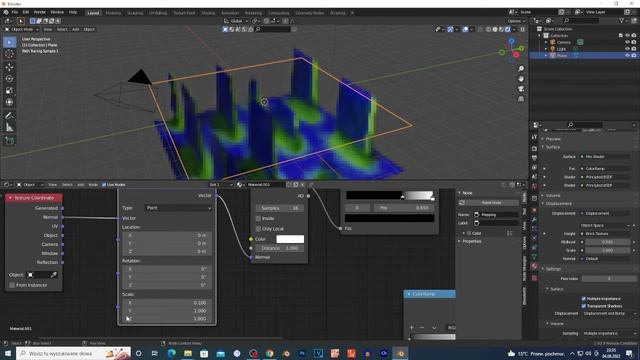640x360 pixels.
Task: Expand the Volume panel in material properties
Action: point(552,196)
